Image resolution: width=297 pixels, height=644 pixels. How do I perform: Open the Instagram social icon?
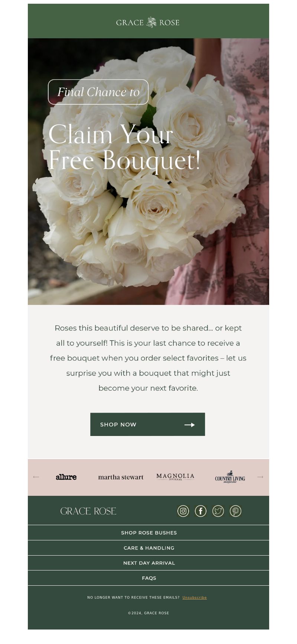pyautogui.click(x=183, y=511)
